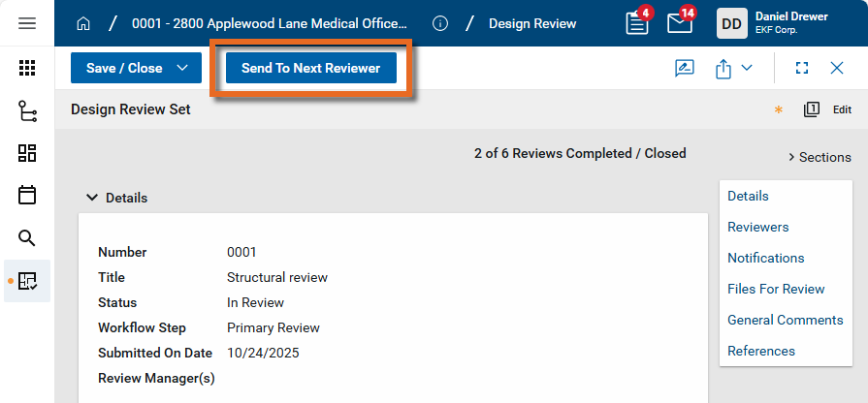Collapse the Details section chevron

pyautogui.click(x=92, y=198)
